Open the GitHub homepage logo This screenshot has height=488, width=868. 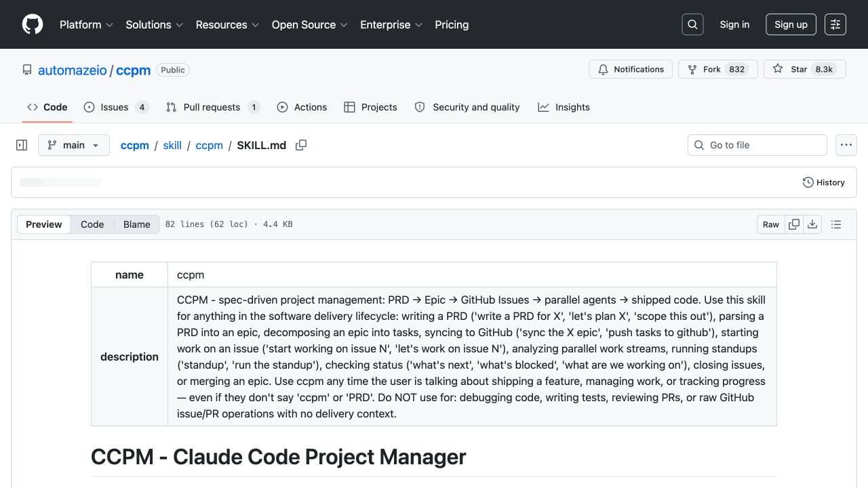coord(33,24)
